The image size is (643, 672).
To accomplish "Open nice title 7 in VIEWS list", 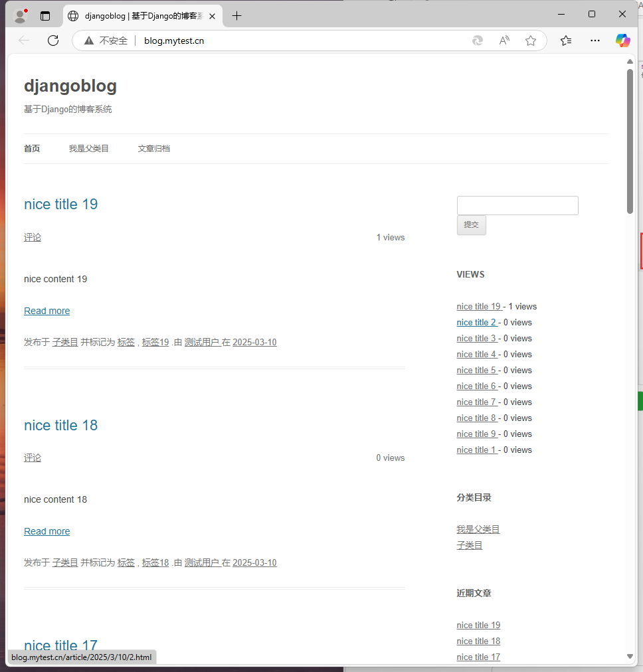I will (476, 402).
